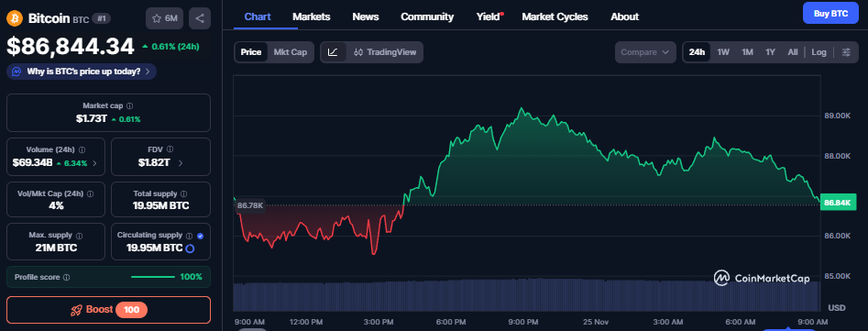The image size is (868, 331).
Task: Click the $86,844.34 price value
Action: [71, 47]
